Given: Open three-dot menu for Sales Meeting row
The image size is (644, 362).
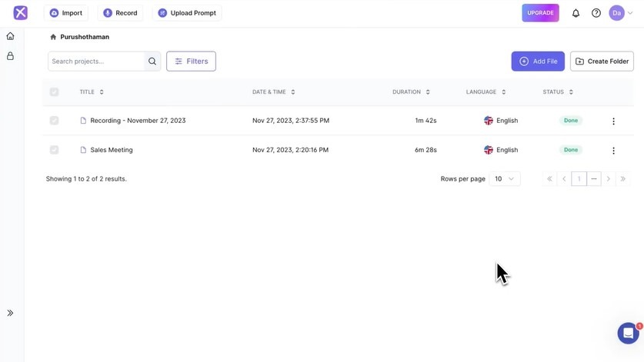Looking at the screenshot, I should click(613, 151).
